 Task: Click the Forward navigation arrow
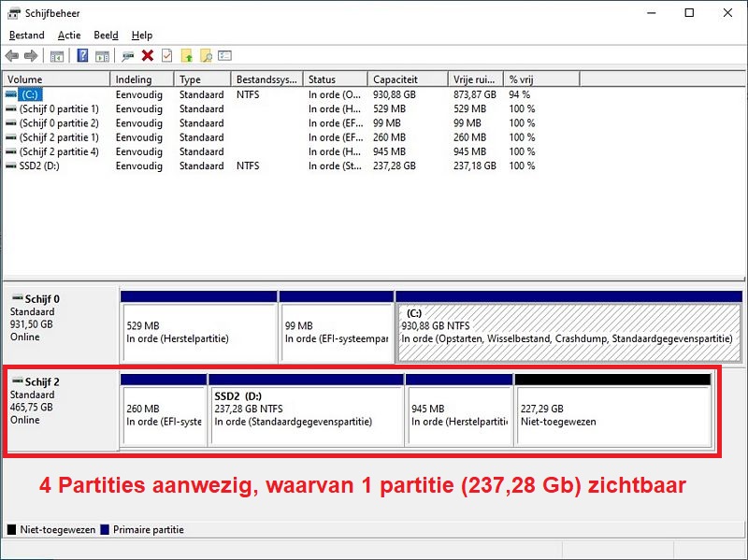(30, 55)
